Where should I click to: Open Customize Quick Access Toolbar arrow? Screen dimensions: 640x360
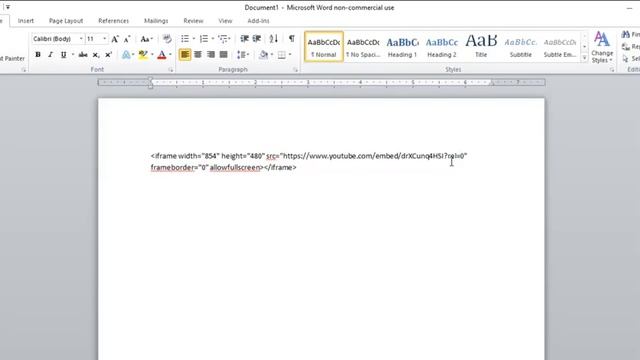pos(7,7)
